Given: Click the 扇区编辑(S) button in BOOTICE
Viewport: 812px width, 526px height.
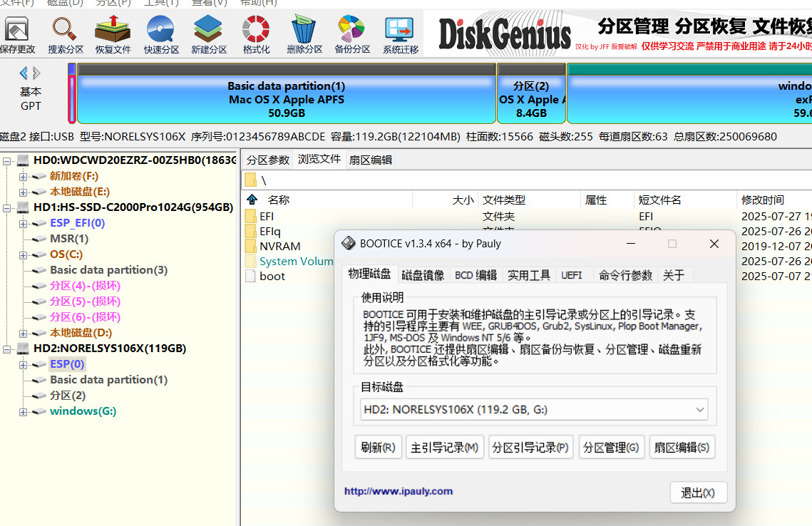Looking at the screenshot, I should pyautogui.click(x=682, y=448).
